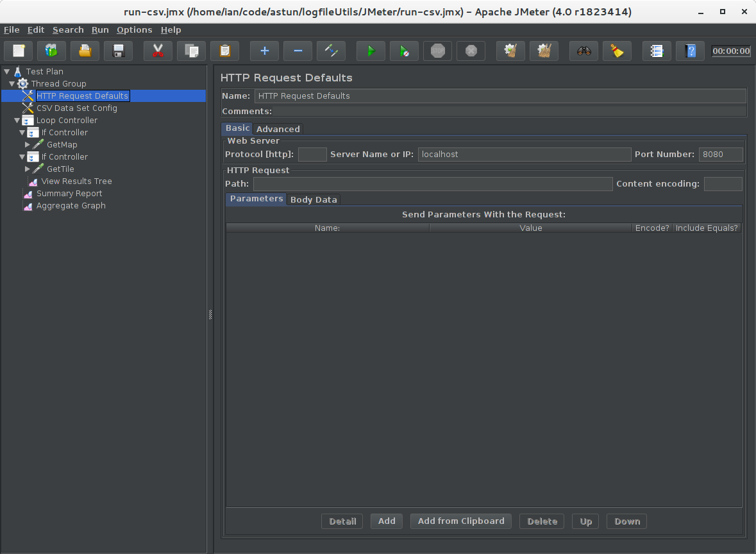This screenshot has width=756, height=554.
Task: Expand the GetTile sampler arrow
Action: tap(28, 169)
